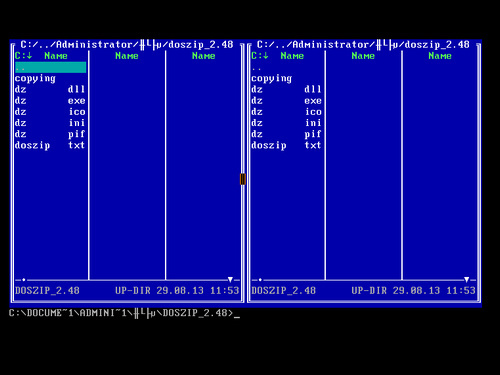500x375 pixels.
Task: Click the third Name column header, right panel
Action: [440, 56]
